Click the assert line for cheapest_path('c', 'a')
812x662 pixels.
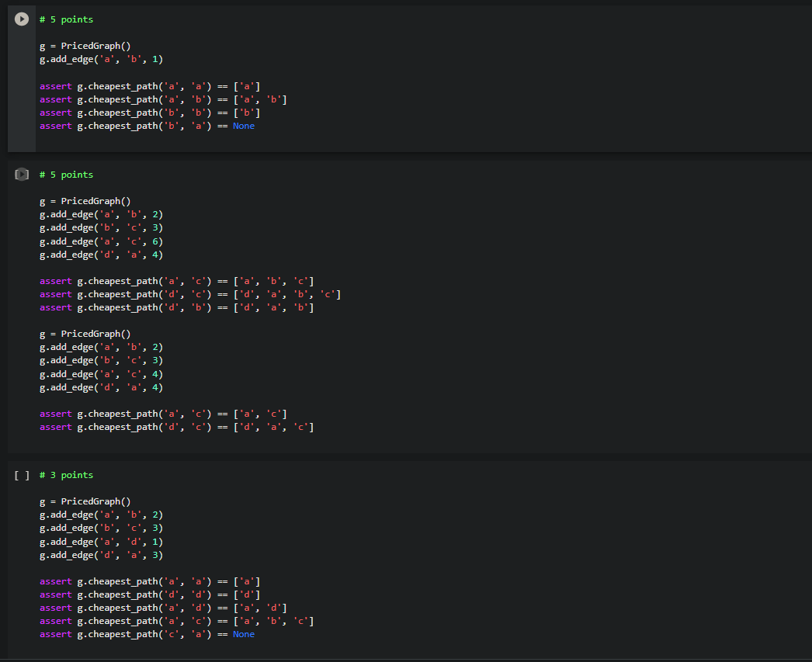pyautogui.click(x=147, y=635)
